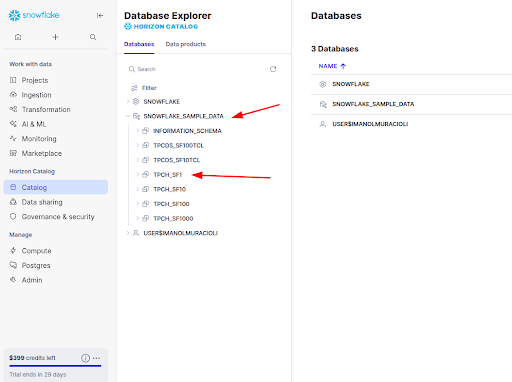
Task: Collapse the SNOWFLAKE_SAMPLE_DATA node
Action: coord(128,116)
